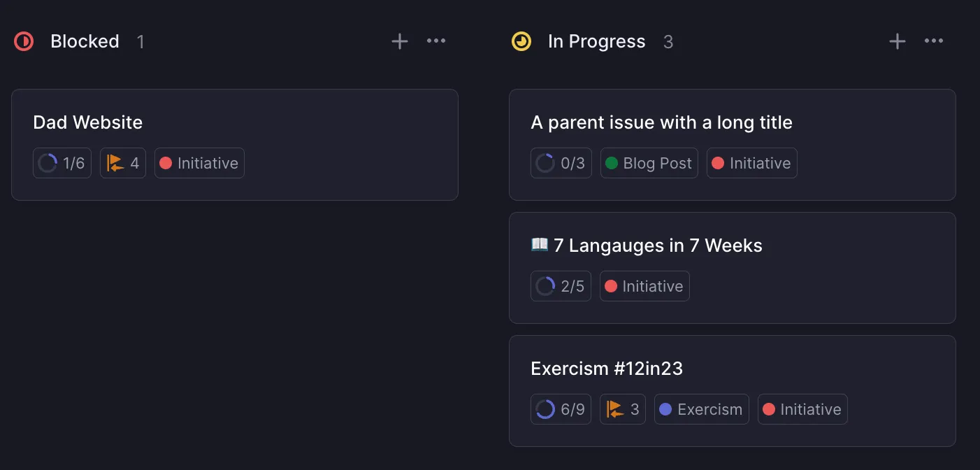Open Blocked column options menu
This screenshot has width=980, height=470.
pos(436,41)
